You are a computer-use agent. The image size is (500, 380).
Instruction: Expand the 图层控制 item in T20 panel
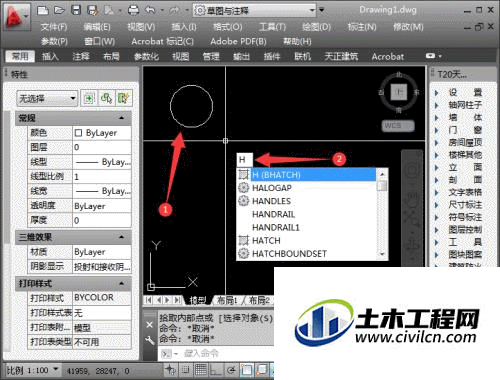pos(437,230)
